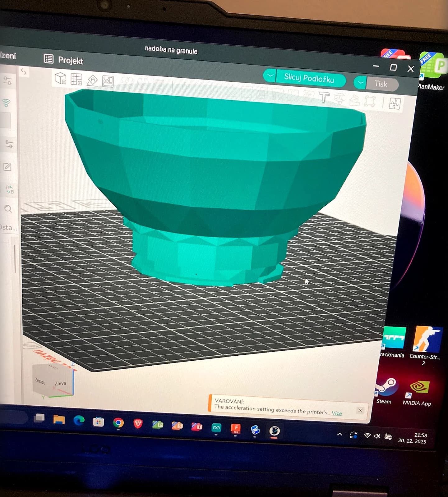Expand the Tisk dropdown arrow

click(360, 82)
